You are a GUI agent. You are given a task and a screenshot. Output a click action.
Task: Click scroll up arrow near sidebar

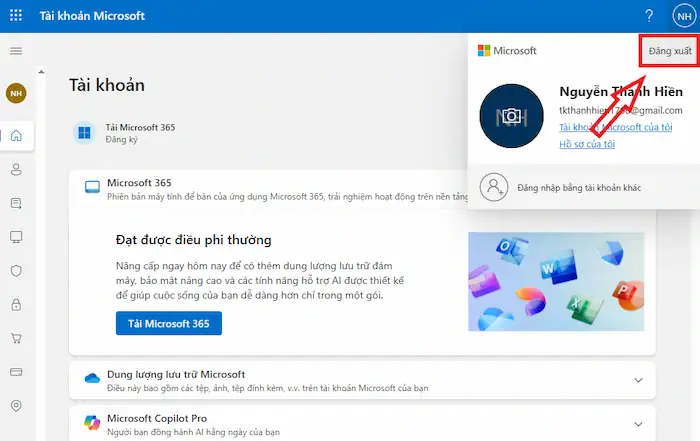click(41, 71)
